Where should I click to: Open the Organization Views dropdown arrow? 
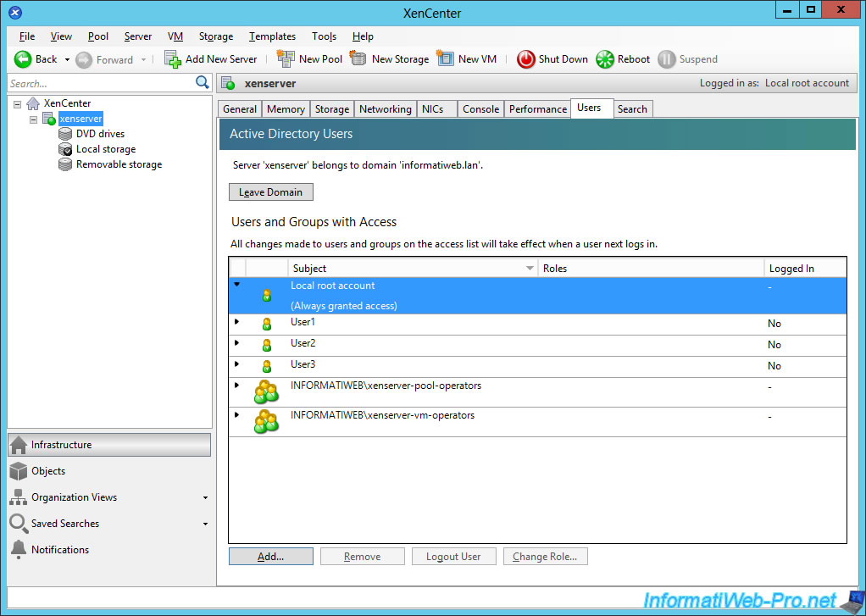pyautogui.click(x=205, y=498)
